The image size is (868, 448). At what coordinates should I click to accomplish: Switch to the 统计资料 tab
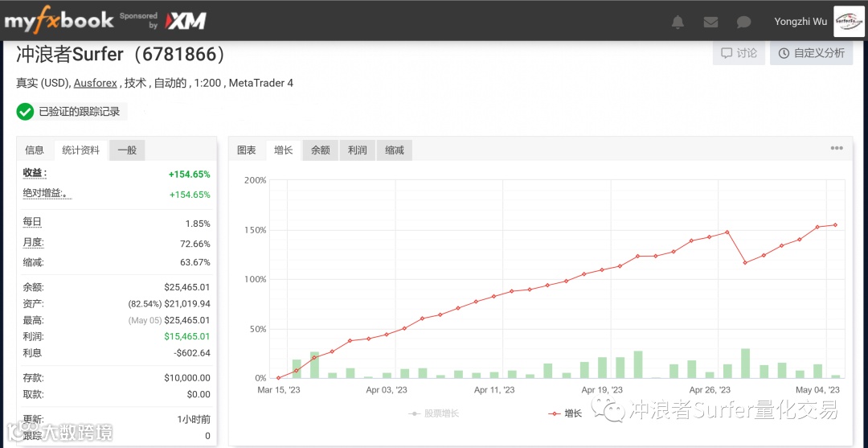coord(81,150)
